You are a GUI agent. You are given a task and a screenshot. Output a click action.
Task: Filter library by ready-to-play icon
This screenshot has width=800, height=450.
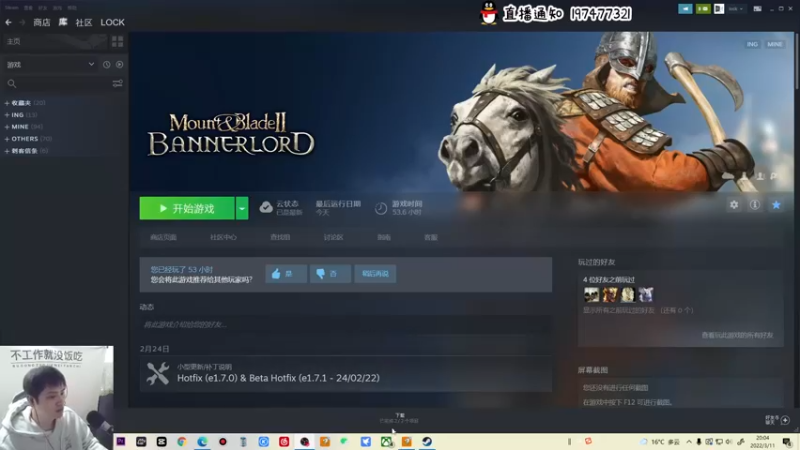[119, 65]
